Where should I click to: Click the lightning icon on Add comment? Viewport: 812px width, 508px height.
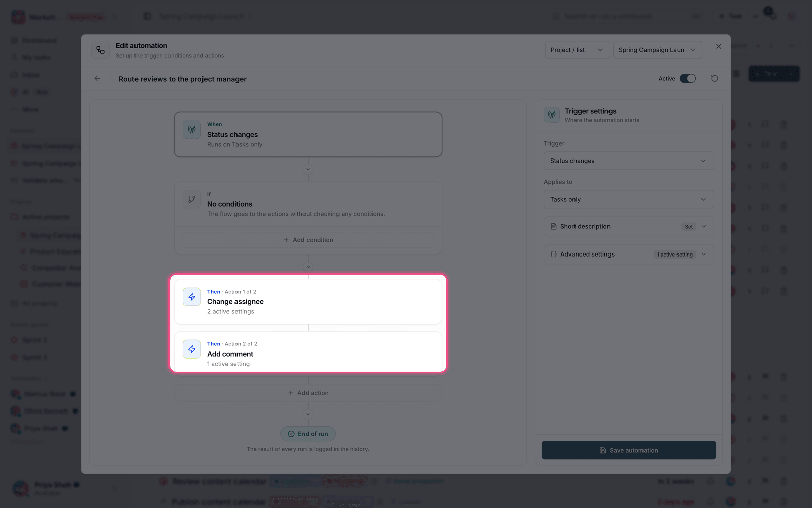click(x=192, y=349)
